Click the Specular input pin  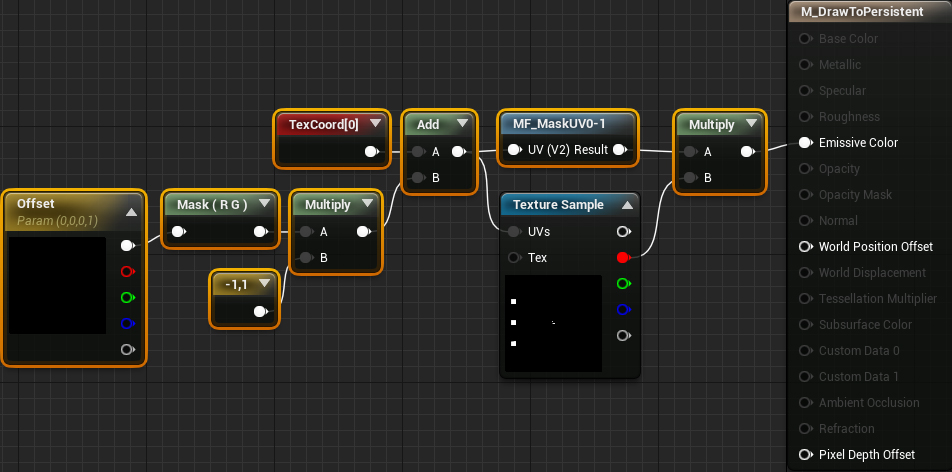[806, 91]
